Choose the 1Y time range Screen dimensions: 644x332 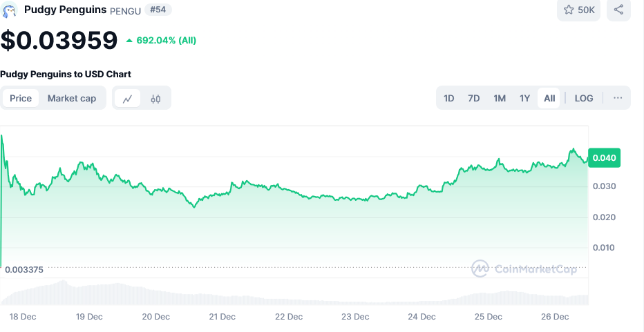[525, 98]
